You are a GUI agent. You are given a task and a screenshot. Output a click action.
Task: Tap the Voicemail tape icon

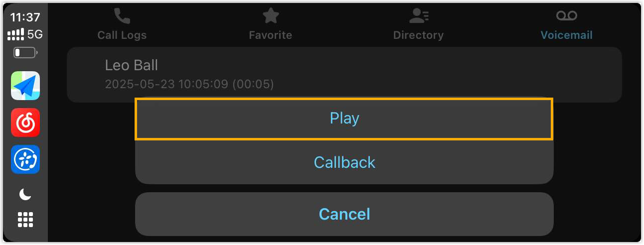pyautogui.click(x=566, y=16)
